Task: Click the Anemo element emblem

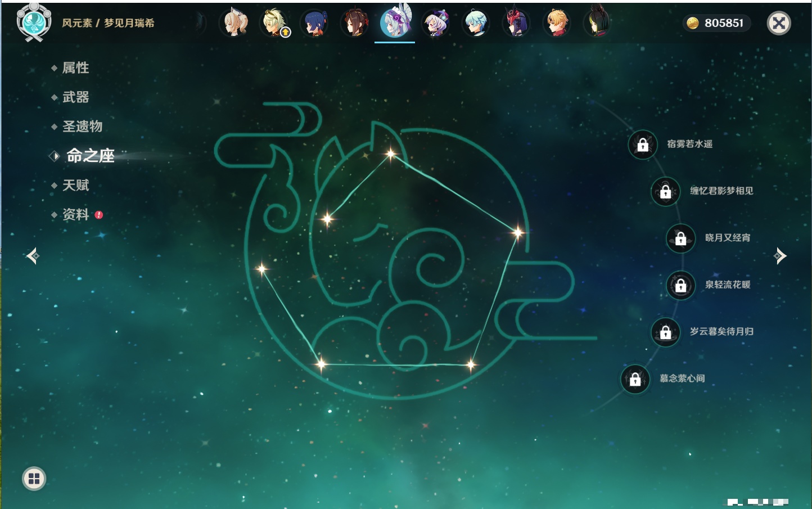Action: [x=34, y=22]
